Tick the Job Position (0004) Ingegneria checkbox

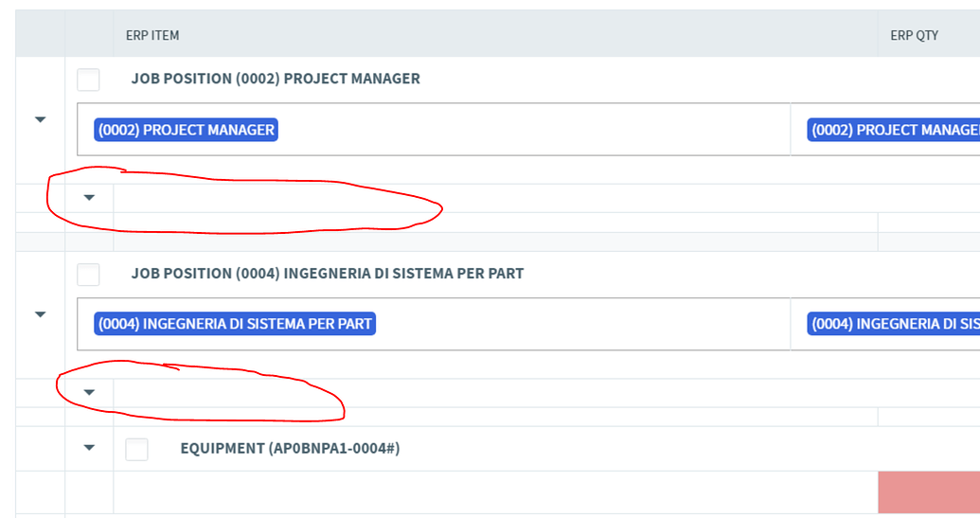(88, 275)
